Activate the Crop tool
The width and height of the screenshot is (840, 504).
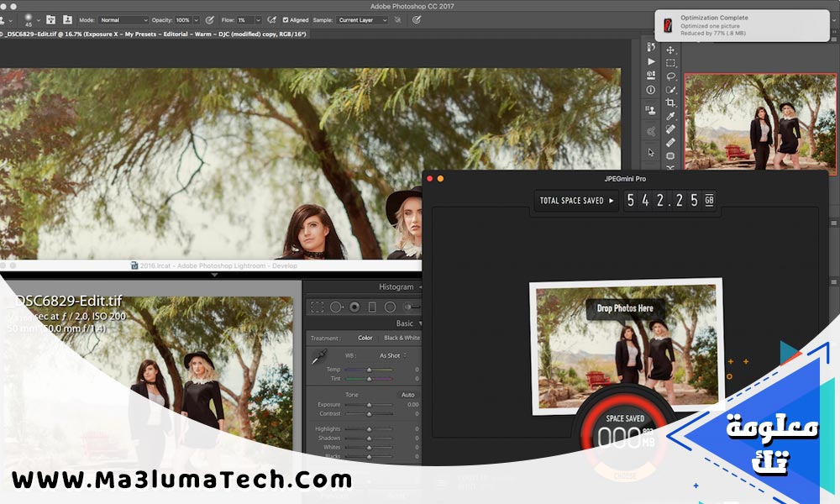point(670,102)
